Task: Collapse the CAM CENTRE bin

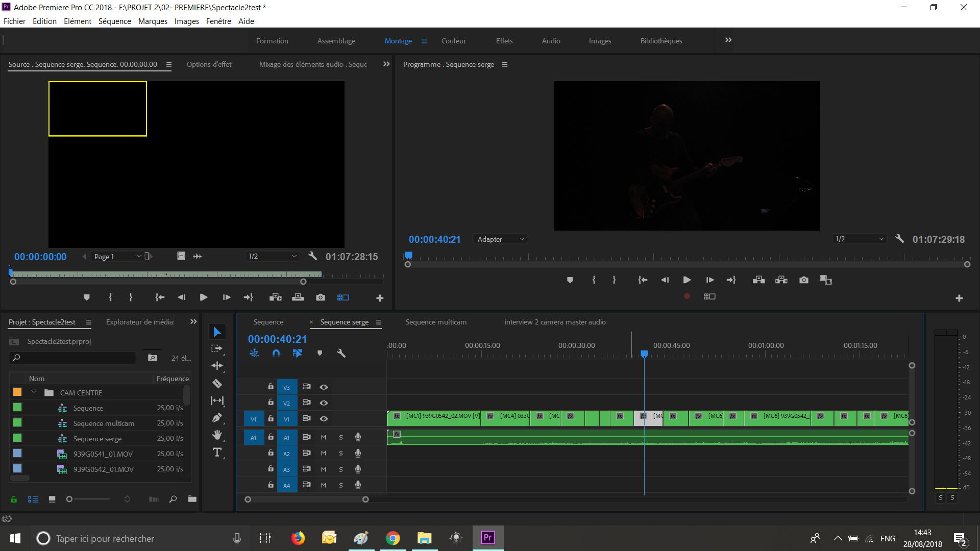Action: (34, 392)
